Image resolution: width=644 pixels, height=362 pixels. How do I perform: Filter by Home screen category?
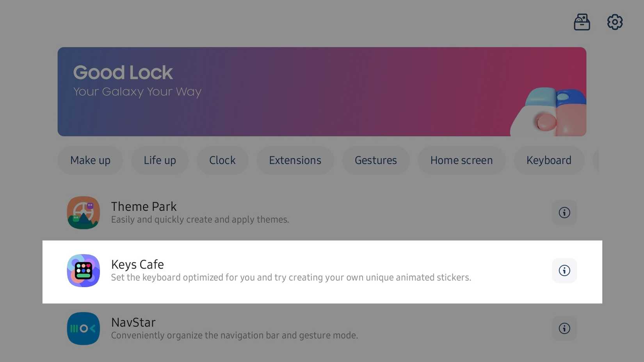coord(461,160)
